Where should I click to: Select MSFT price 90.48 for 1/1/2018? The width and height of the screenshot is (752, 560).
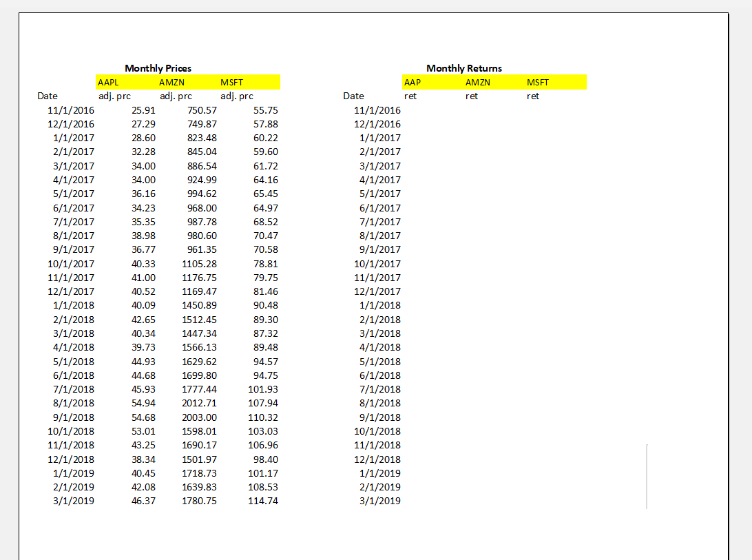264,305
